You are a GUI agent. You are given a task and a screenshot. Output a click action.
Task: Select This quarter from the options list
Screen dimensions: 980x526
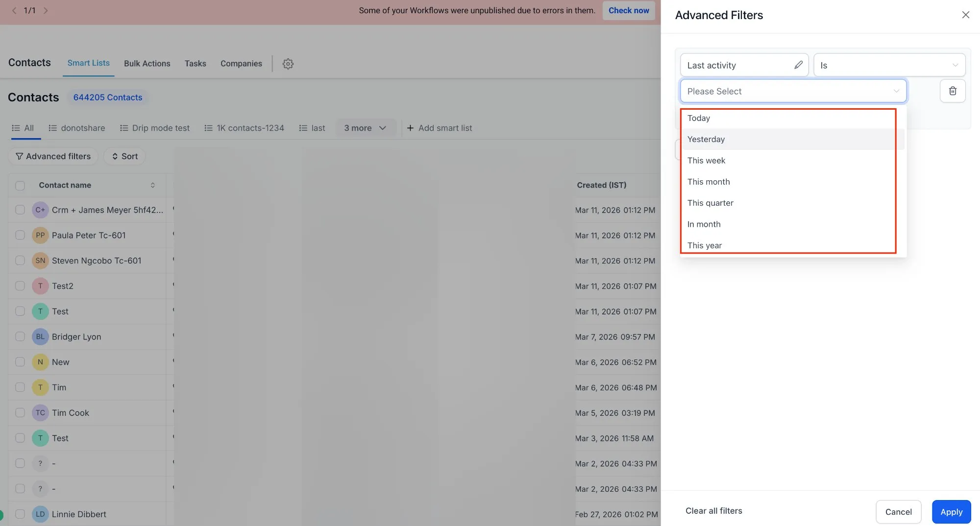(710, 203)
